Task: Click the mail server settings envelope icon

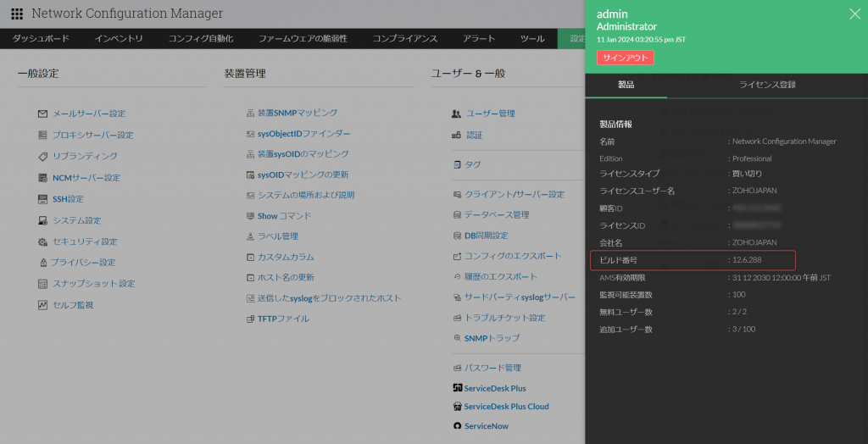Action: [42, 114]
